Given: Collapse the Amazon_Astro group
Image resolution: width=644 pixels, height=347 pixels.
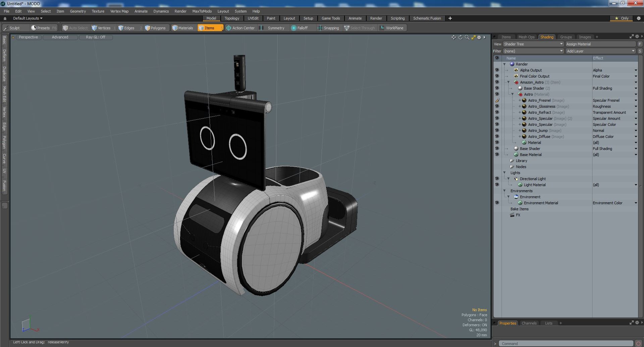Looking at the screenshot, I should click(x=508, y=82).
